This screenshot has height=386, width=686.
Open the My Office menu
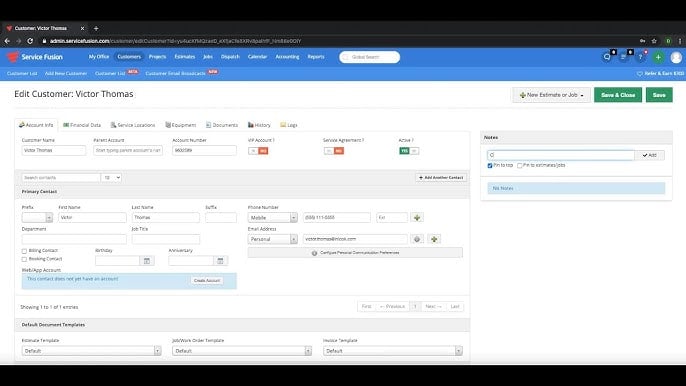[x=99, y=57]
